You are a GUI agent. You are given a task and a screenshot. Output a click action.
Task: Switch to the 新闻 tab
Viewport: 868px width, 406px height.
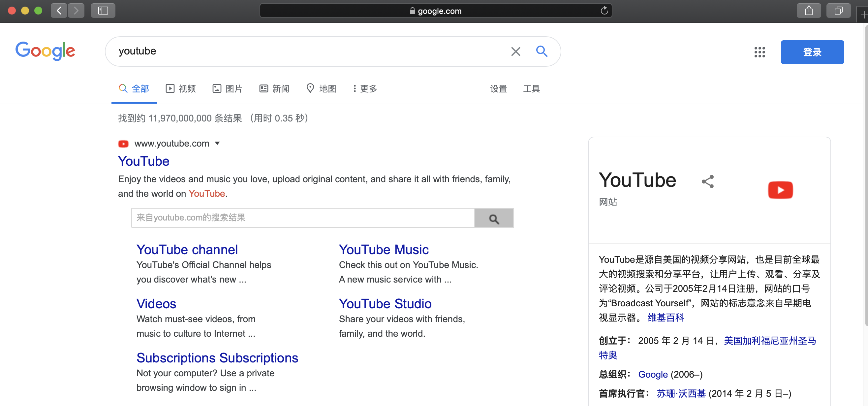point(274,89)
